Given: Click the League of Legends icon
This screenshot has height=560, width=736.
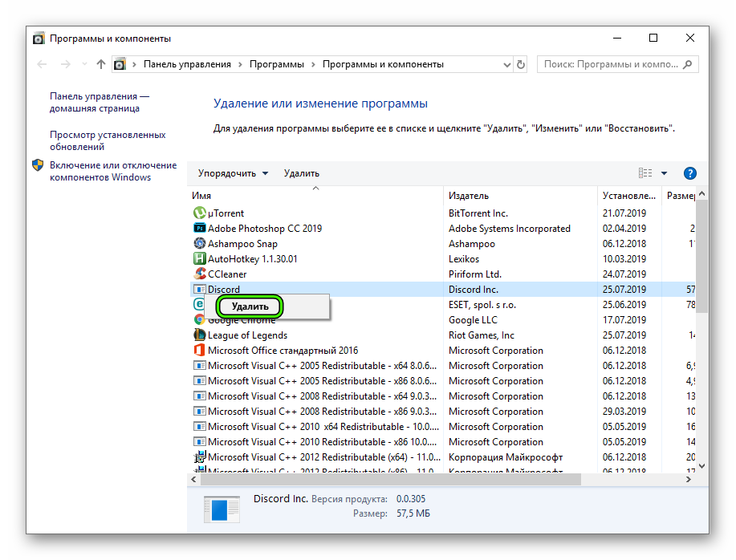Looking at the screenshot, I should pyautogui.click(x=200, y=335).
